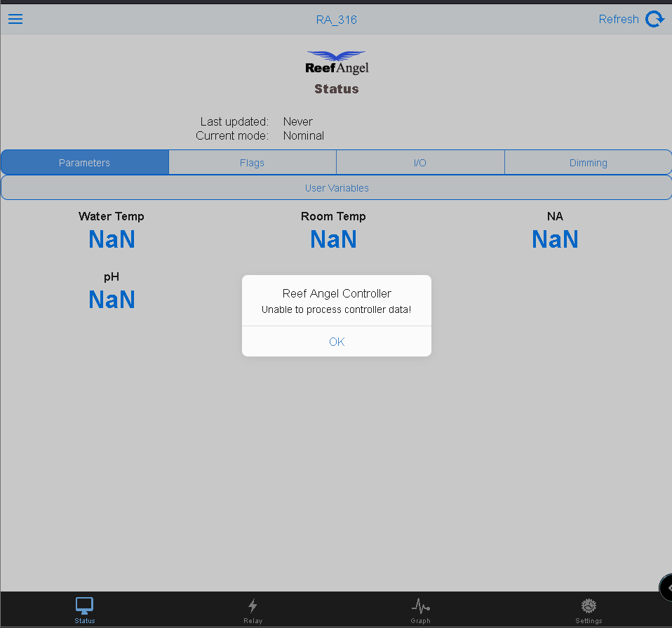Click the Current mode Nominal value
The height and width of the screenshot is (628, 672).
[x=304, y=136]
